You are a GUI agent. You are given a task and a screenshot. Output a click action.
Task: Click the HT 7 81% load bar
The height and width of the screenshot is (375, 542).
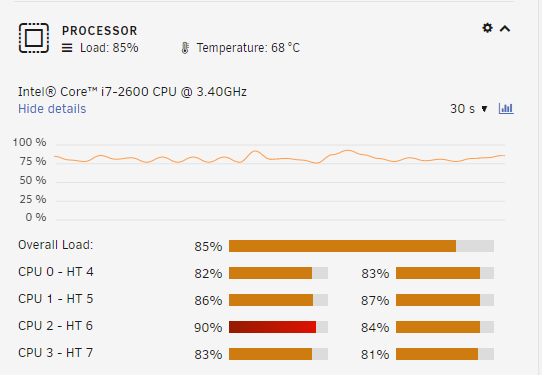(x=445, y=354)
